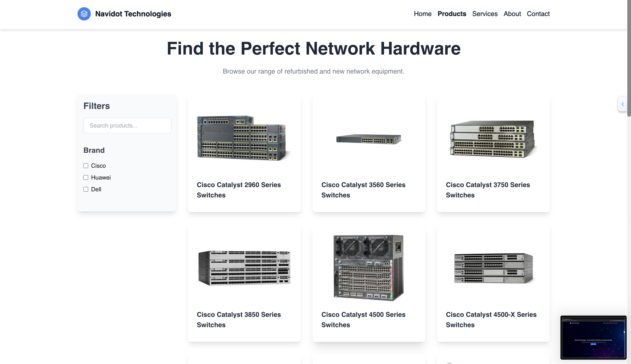Click the Catalyst 3560 switch image
Viewport: 631px width, 364px height.
point(368,139)
